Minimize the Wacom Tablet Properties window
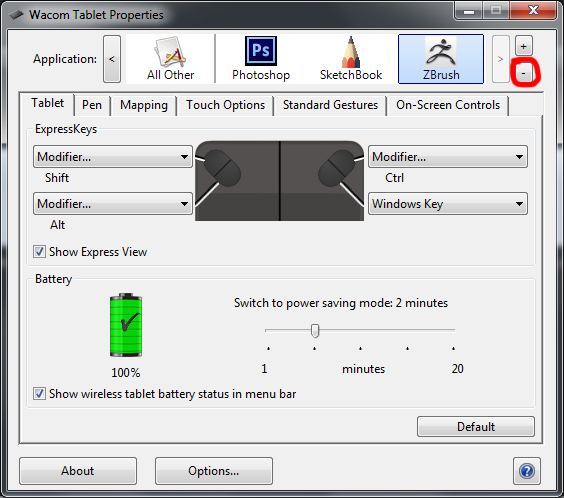 coord(469,11)
